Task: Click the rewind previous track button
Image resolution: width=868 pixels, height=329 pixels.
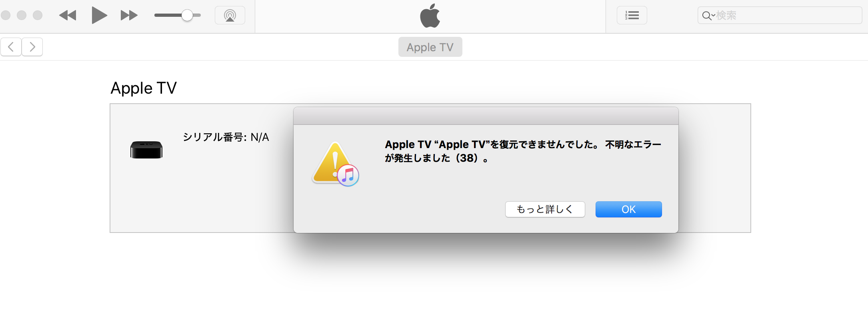Action: click(68, 16)
